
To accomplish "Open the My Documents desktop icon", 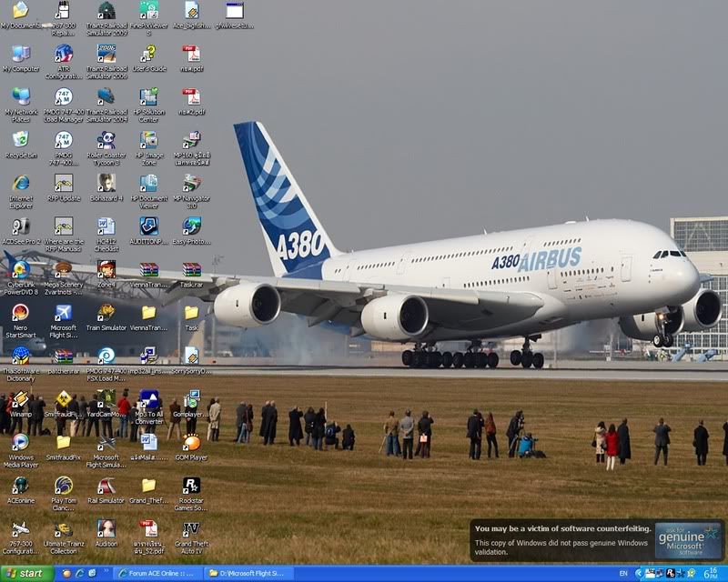I will click(x=20, y=15).
